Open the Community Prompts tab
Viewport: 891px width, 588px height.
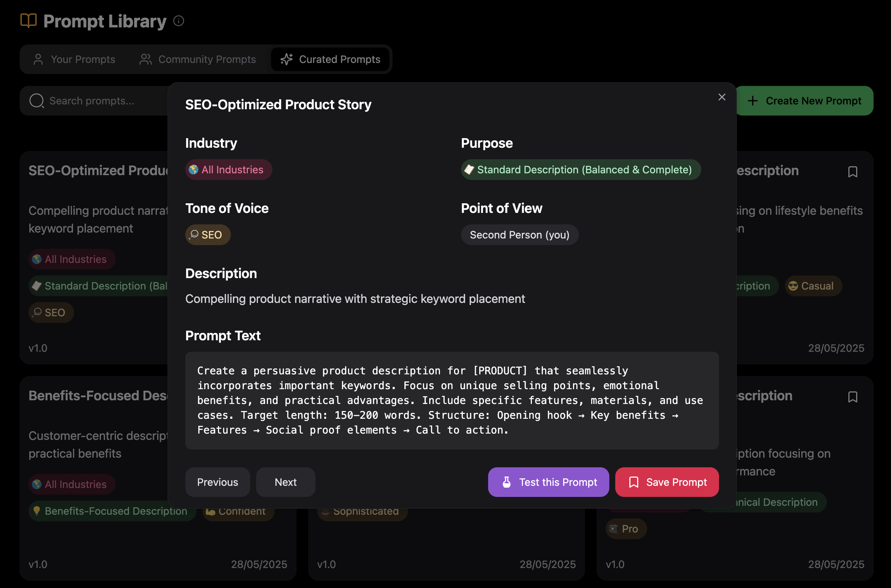[198, 59]
